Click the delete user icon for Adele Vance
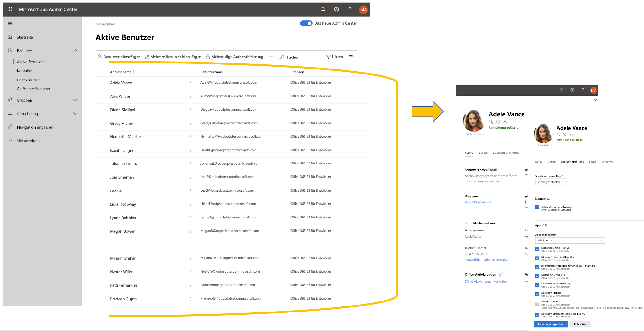 [505, 121]
